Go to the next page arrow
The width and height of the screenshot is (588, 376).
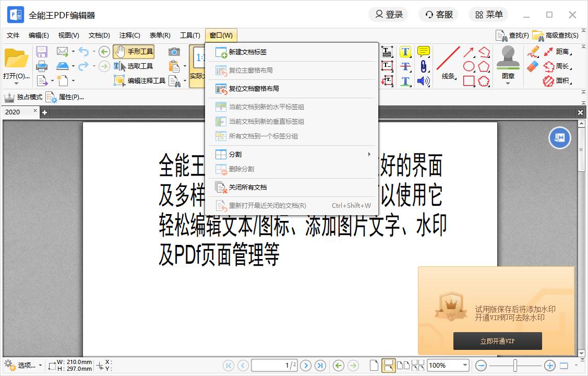(x=306, y=366)
